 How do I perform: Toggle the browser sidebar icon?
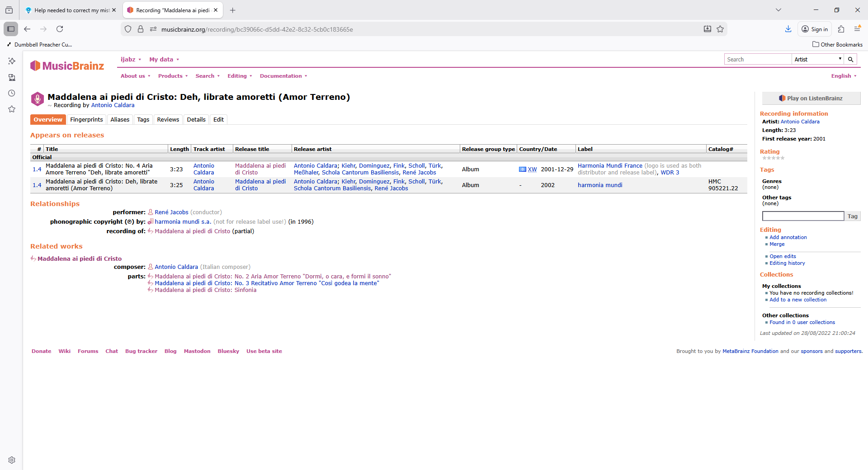pyautogui.click(x=11, y=29)
